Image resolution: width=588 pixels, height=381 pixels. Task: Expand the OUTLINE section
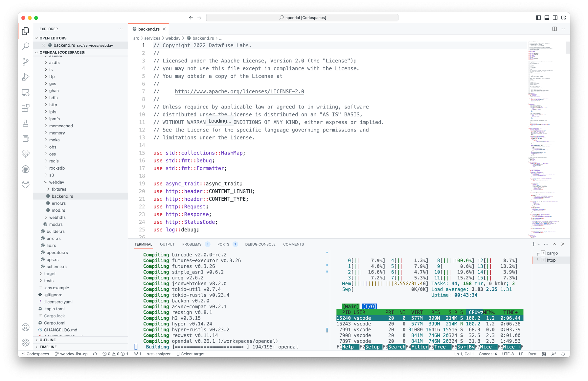pos(48,340)
